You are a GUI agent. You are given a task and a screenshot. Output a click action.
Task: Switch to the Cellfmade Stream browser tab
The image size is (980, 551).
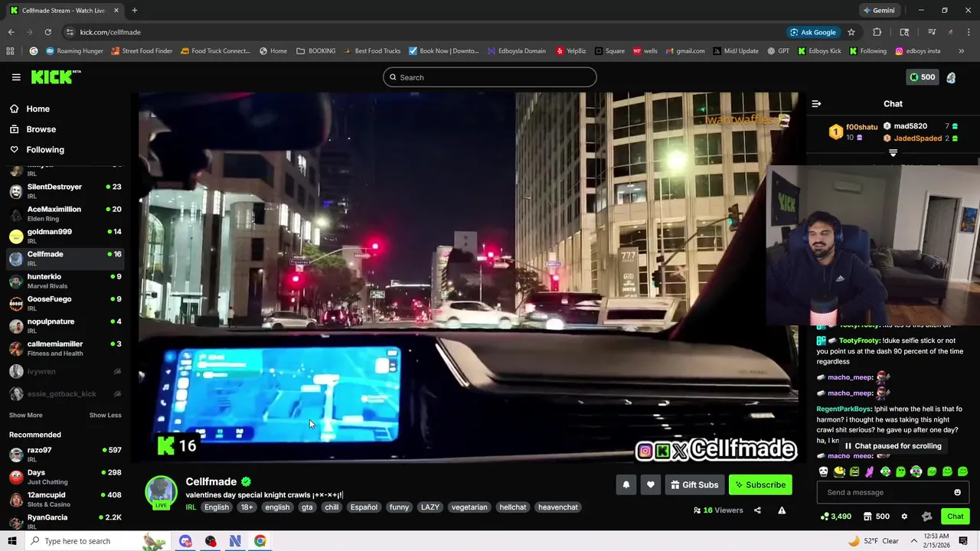[64, 10]
